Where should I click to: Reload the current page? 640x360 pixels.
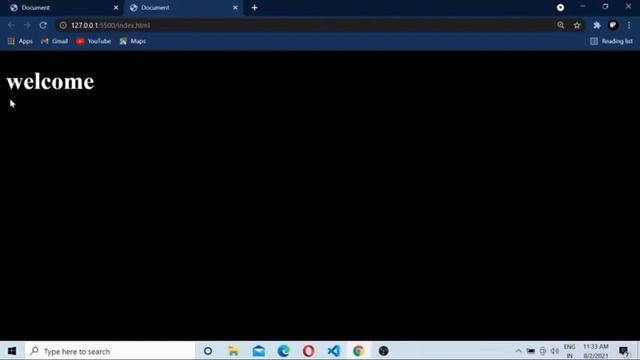tap(43, 25)
